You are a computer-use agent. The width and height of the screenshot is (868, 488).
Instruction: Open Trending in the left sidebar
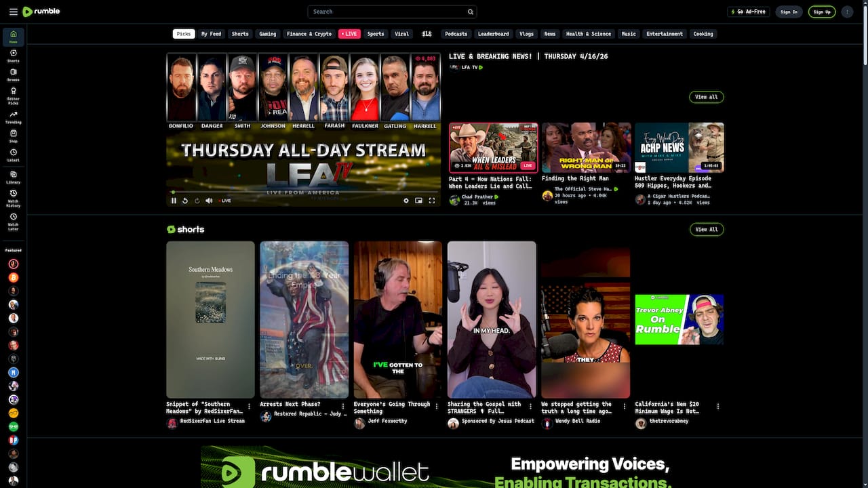(13, 117)
